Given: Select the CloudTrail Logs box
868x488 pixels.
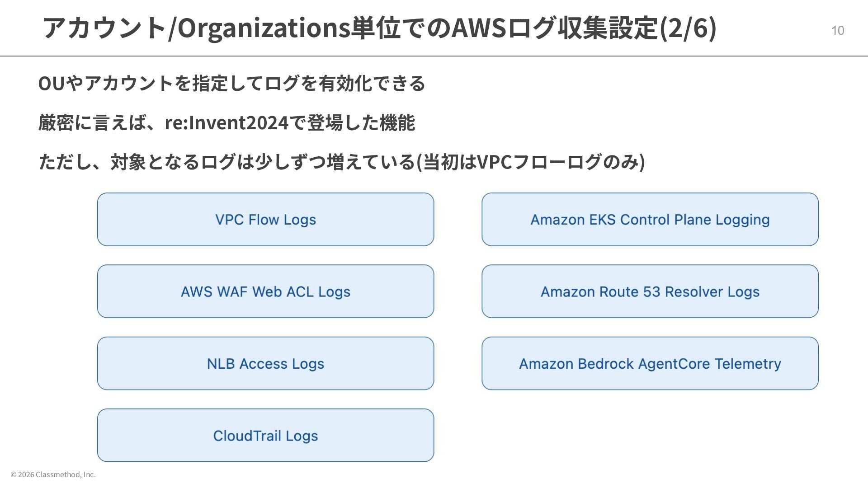Looking at the screenshot, I should [x=265, y=436].
